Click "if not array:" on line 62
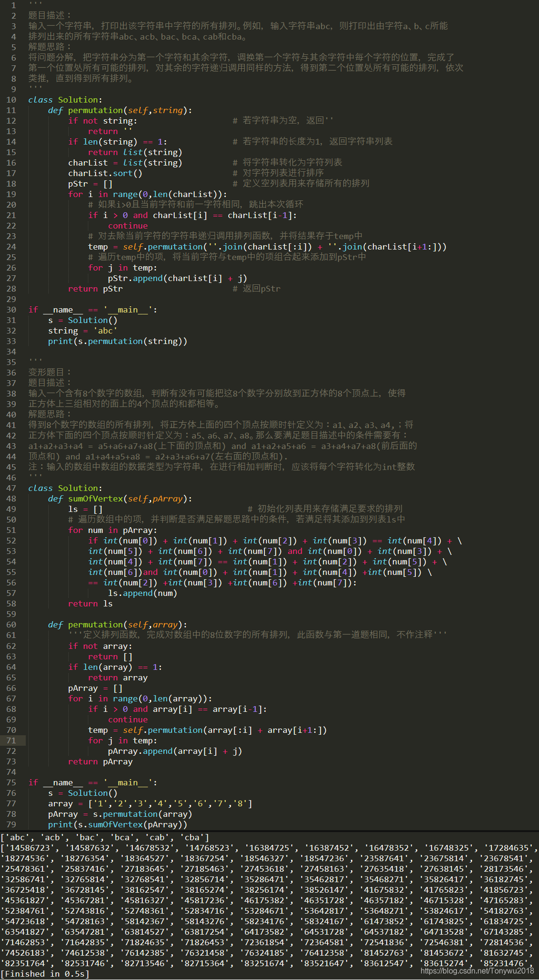The height and width of the screenshot is (980, 539). [100, 646]
